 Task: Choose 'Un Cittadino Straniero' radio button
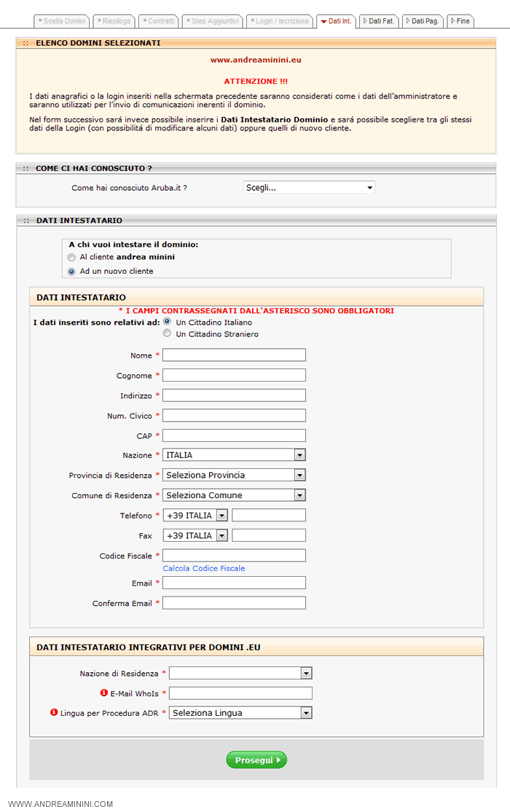168,334
